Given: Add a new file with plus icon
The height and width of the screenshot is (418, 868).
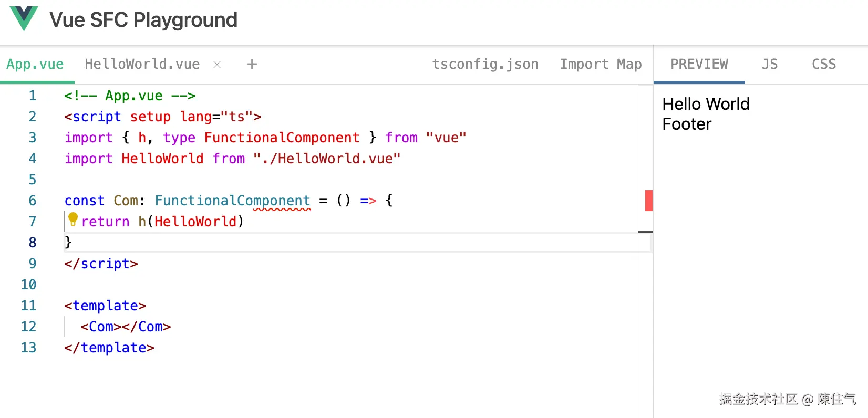Looking at the screenshot, I should [x=252, y=65].
